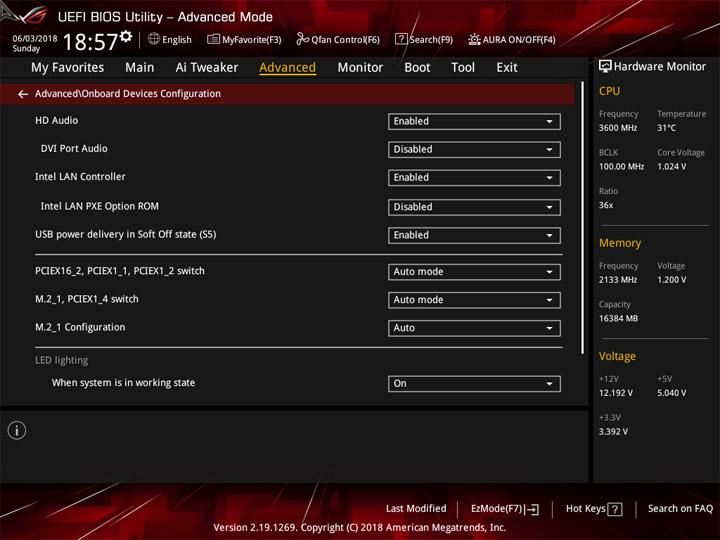This screenshot has width=720, height=540.
Task: Click the vertical scrollbar of settings list
Action: pos(583,218)
